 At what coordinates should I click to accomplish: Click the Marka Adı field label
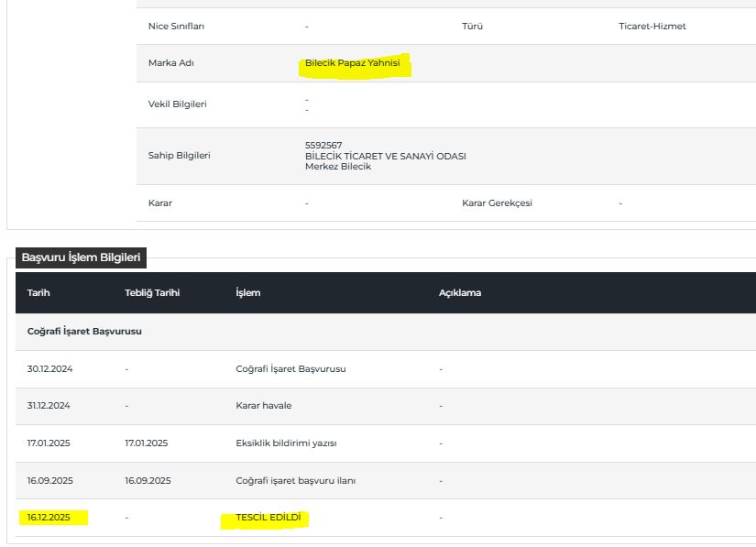(171, 63)
